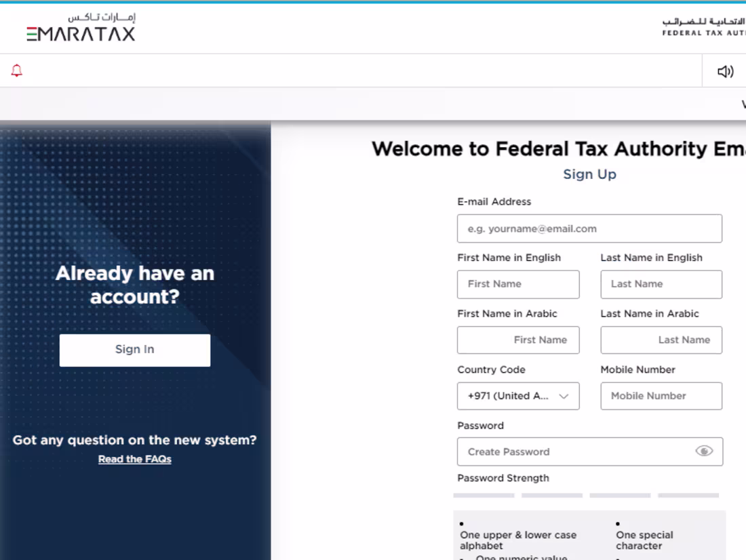The height and width of the screenshot is (560, 746).
Task: Select the Last Name in Arabic field
Action: pyautogui.click(x=661, y=340)
